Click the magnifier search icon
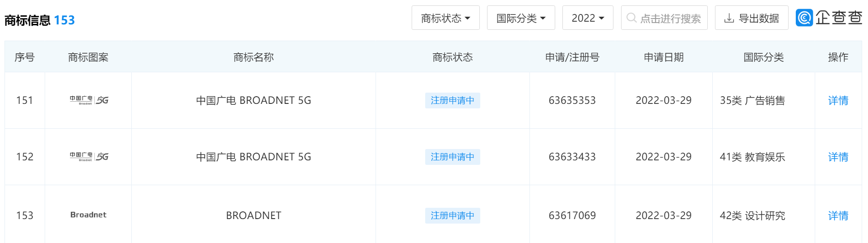This screenshot has height=243, width=868. (631, 18)
